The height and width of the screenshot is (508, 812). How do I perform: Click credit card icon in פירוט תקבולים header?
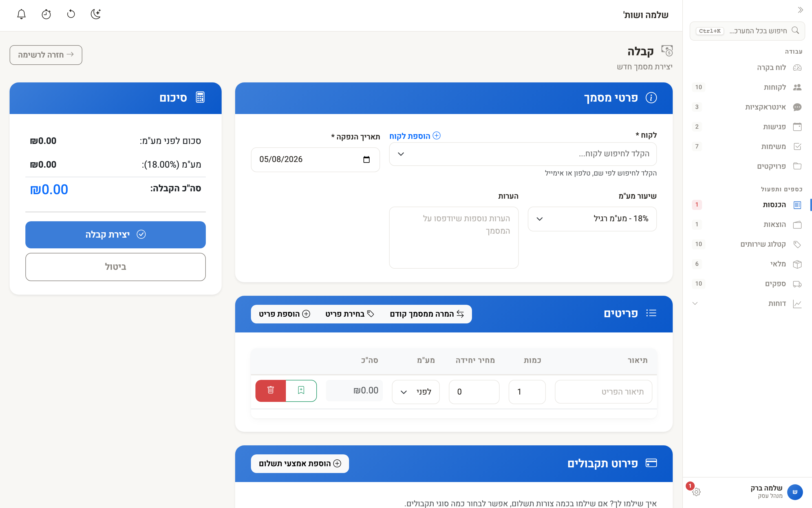click(x=651, y=463)
